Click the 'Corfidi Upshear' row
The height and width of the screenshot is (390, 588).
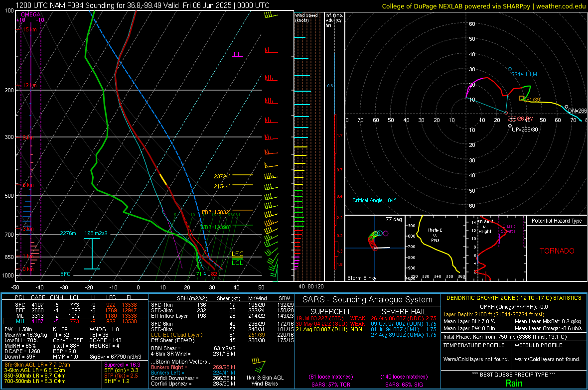coord(193,384)
